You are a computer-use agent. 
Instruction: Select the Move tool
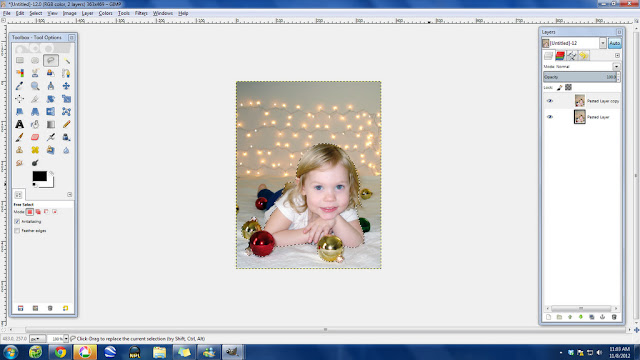click(x=66, y=86)
